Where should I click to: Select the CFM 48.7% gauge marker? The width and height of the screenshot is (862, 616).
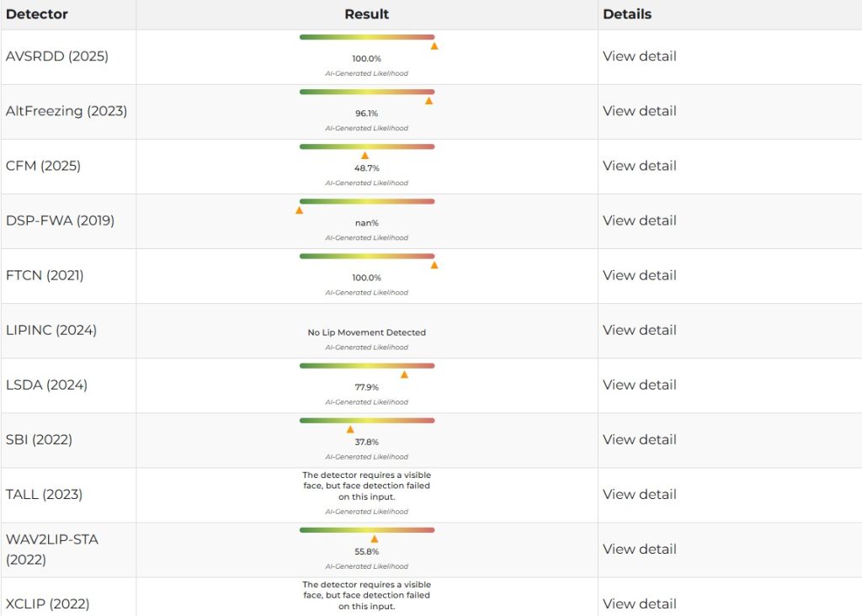pos(365,156)
